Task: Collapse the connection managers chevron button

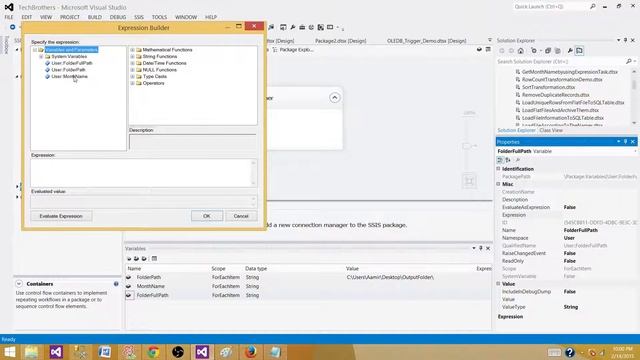Action: [x=334, y=98]
